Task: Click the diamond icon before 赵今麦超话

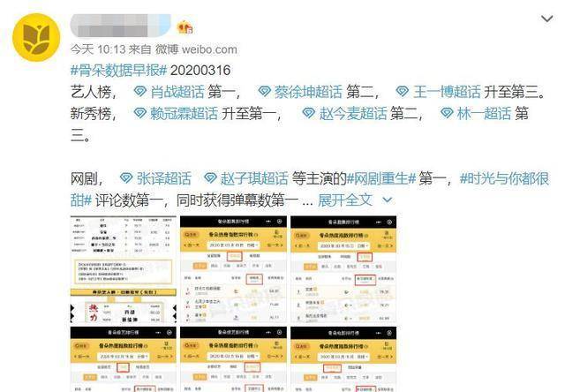Action: tap(309, 113)
